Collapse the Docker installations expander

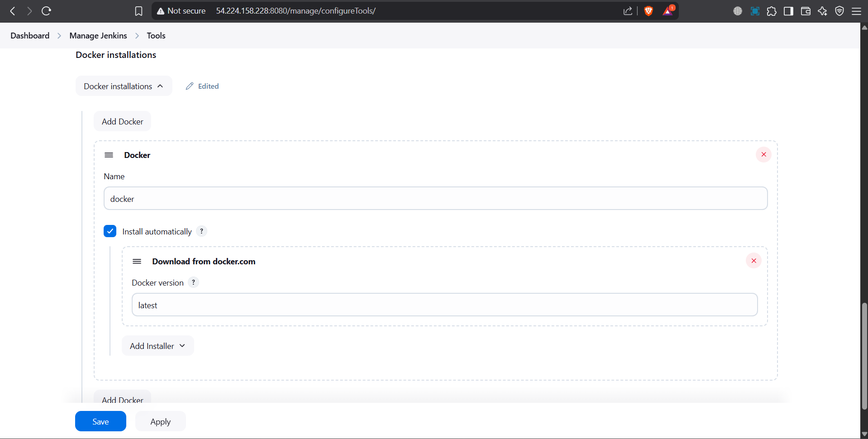(124, 86)
